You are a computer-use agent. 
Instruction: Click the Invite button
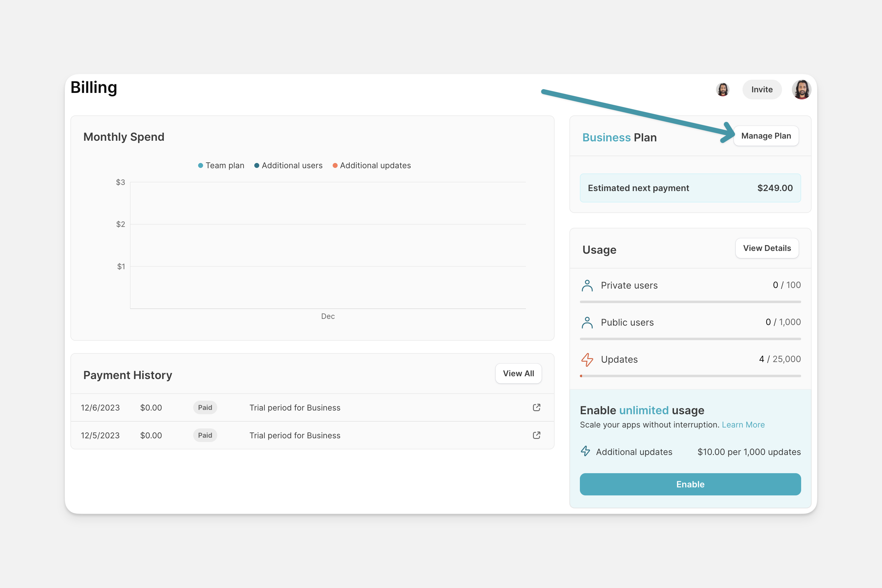tap(762, 90)
